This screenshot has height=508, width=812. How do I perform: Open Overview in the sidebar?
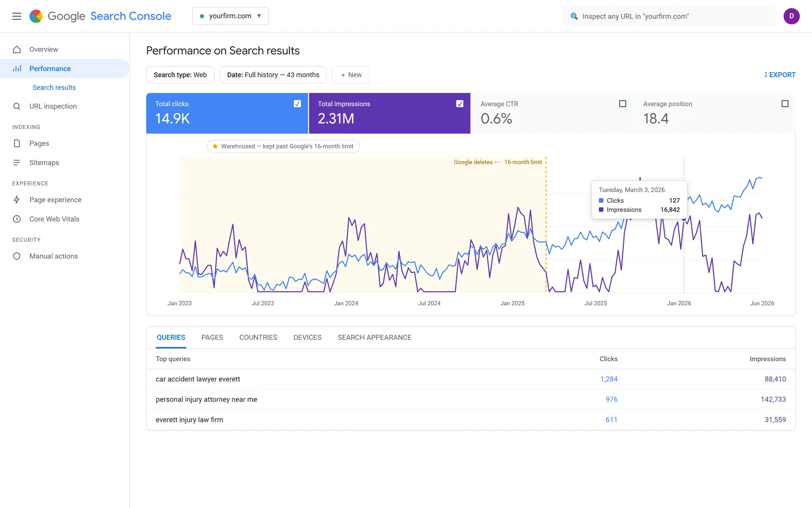pyautogui.click(x=64, y=49)
